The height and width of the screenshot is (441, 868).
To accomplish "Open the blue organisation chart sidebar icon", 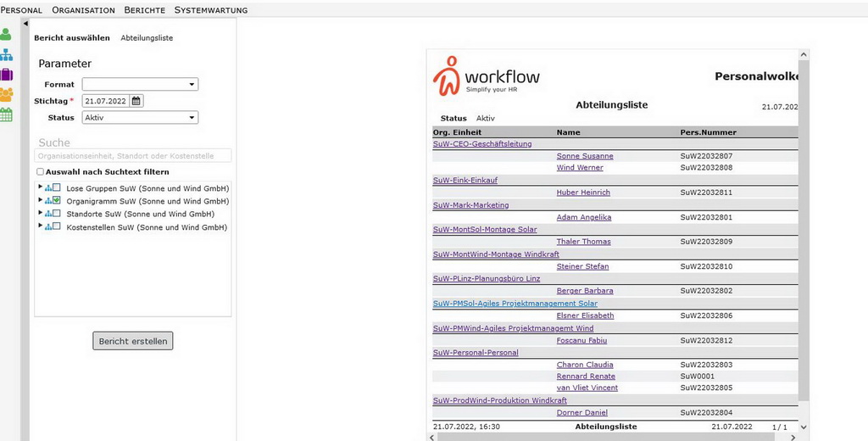I will tap(6, 55).
